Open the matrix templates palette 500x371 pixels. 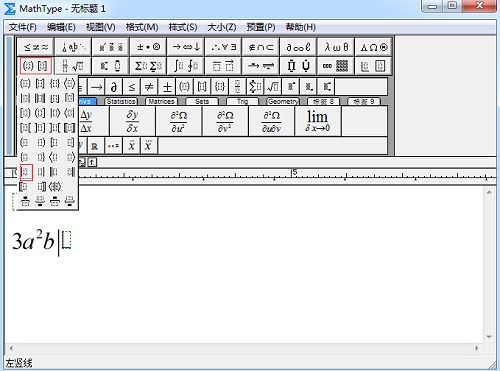336,66
